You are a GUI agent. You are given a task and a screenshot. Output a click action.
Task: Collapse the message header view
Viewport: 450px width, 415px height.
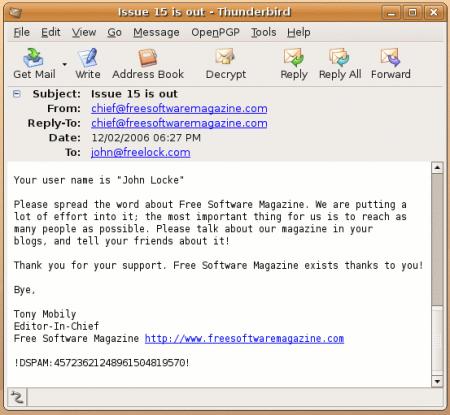(x=17, y=94)
